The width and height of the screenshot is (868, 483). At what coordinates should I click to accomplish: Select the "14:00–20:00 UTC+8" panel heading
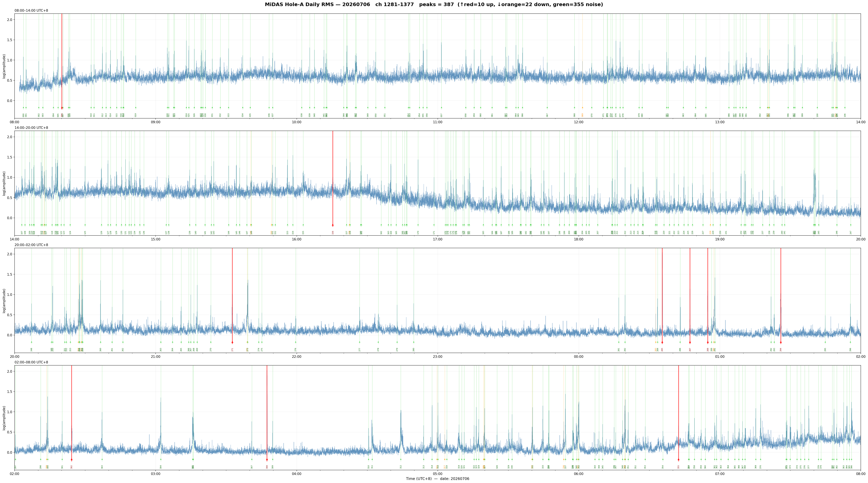coord(31,128)
